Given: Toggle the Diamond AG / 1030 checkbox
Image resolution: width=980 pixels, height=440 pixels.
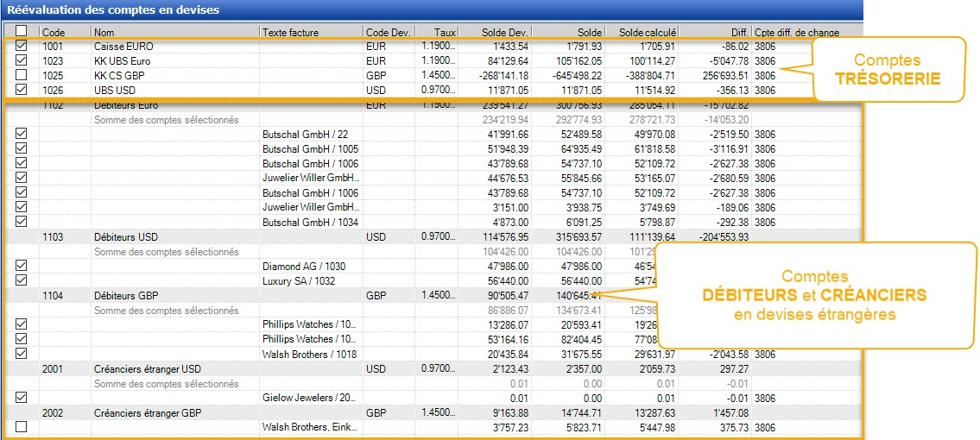Looking at the screenshot, I should pos(22,267).
